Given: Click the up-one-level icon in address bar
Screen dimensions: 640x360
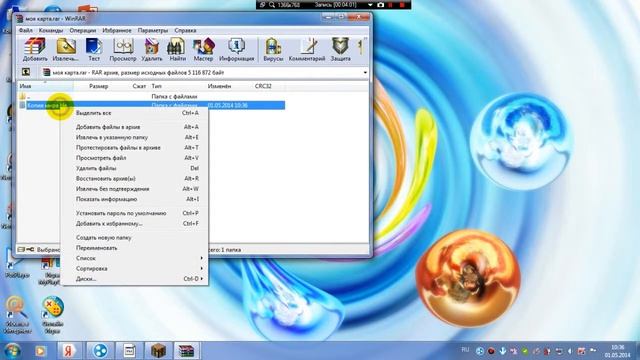Looking at the screenshot, I should point(26,72).
